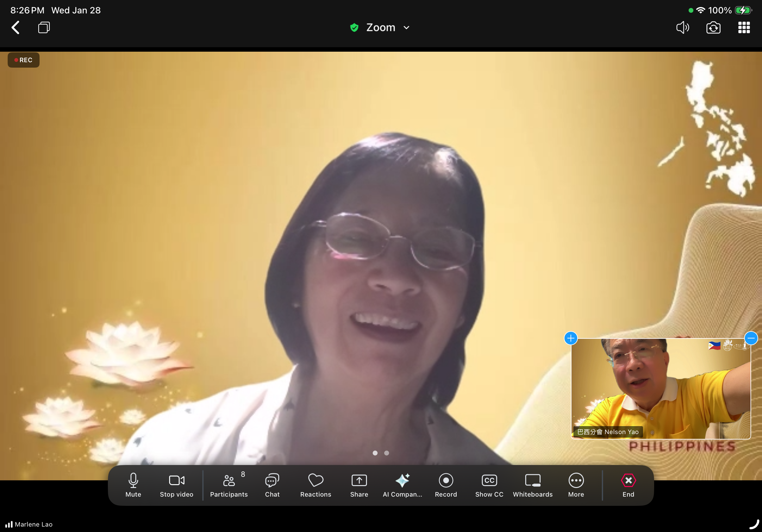The height and width of the screenshot is (532, 762).
Task: Switch camera with flip icon
Action: click(713, 27)
